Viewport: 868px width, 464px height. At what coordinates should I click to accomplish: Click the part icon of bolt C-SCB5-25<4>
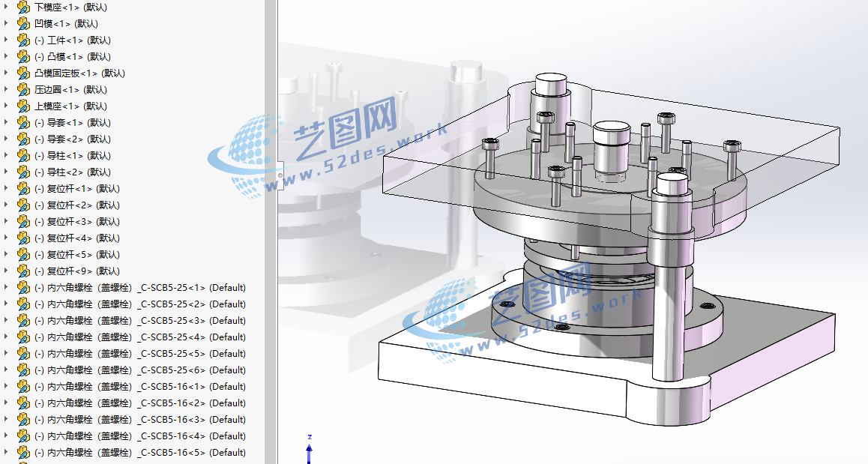tap(23, 337)
